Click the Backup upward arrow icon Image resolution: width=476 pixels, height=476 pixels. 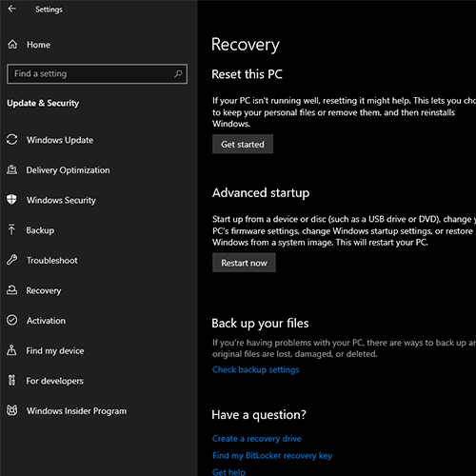(x=11, y=229)
